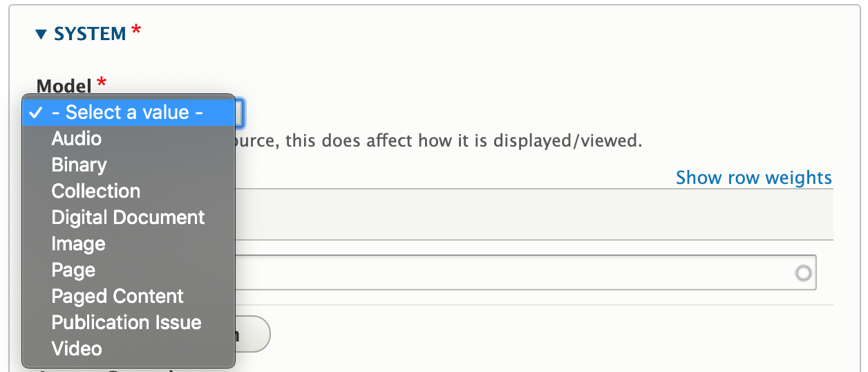This screenshot has height=372, width=868.
Task: Select Audio from the Model list
Action: [77, 138]
